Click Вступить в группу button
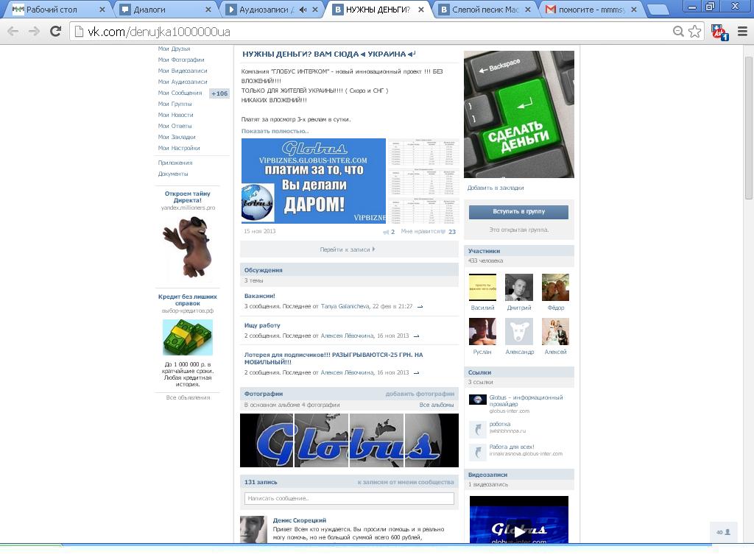Screen dimensions: 754x560 click(518, 211)
